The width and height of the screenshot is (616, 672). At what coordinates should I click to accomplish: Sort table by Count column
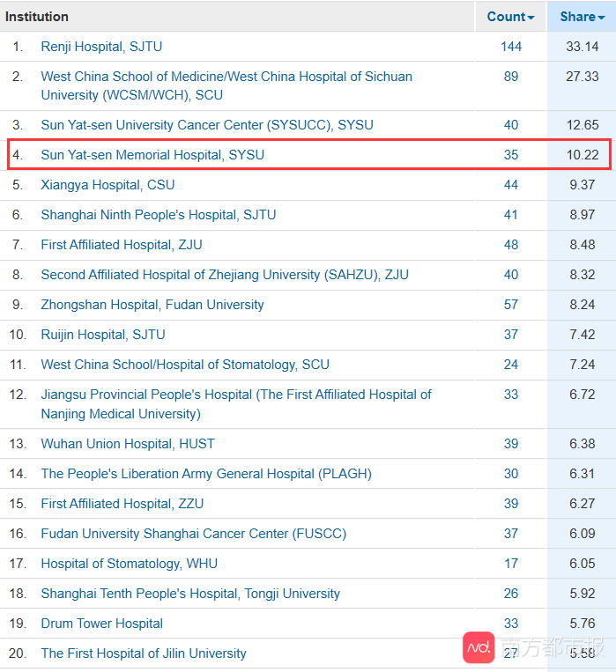(510, 17)
